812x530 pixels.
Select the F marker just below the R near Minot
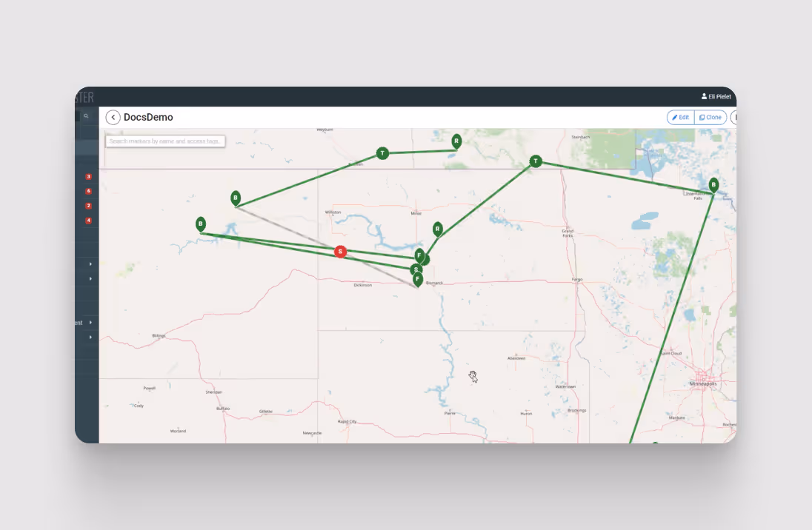tap(419, 255)
